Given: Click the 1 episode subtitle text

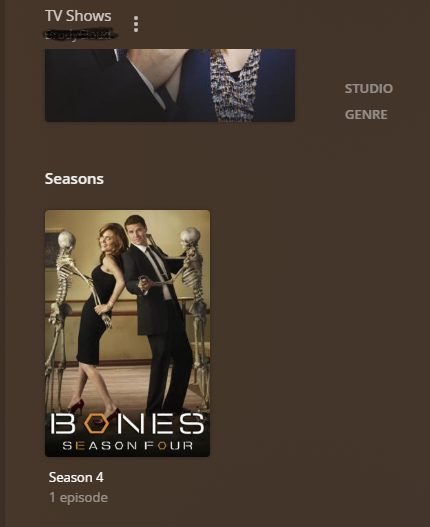Looking at the screenshot, I should point(78,497).
